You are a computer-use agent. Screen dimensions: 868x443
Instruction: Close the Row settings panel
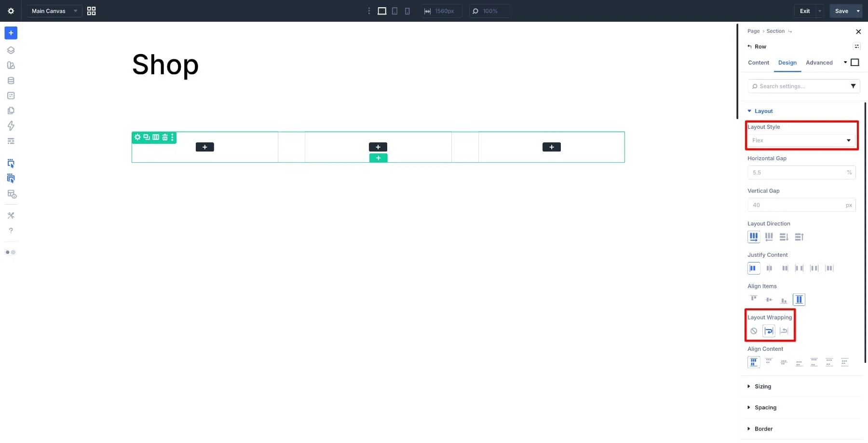pos(858,31)
